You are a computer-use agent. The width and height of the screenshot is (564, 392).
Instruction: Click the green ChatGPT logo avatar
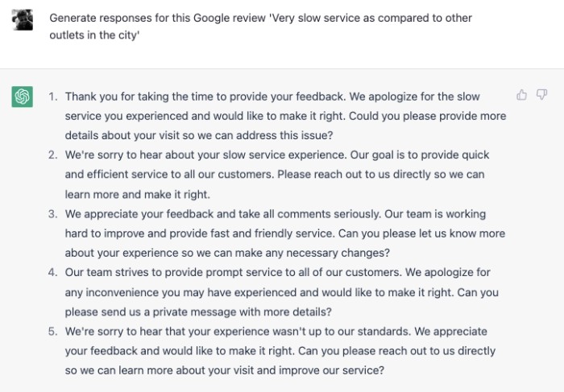pyautogui.click(x=22, y=97)
